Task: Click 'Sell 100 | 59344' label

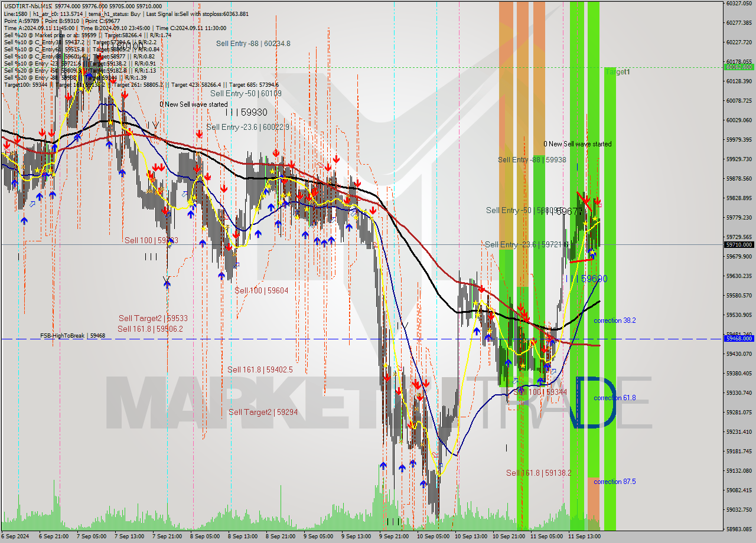Action: tap(540, 392)
